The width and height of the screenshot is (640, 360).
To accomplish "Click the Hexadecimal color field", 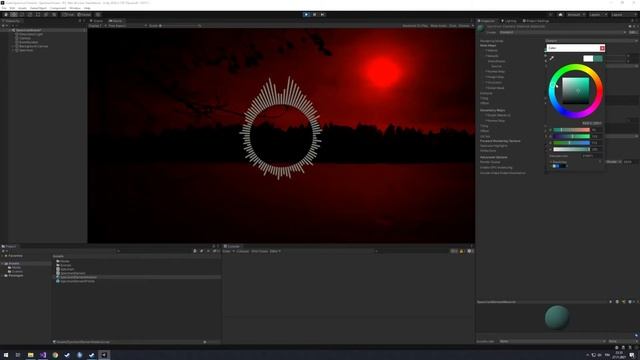I will [591, 156].
